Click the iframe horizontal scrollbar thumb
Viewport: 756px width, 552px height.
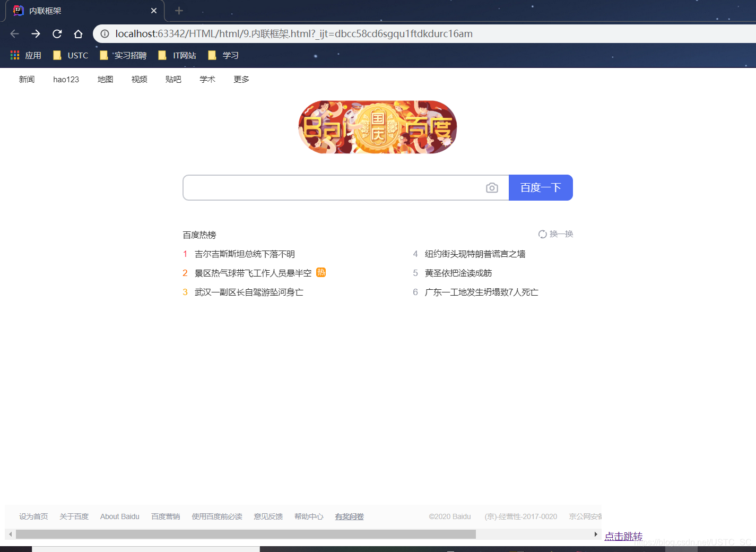[246, 534]
